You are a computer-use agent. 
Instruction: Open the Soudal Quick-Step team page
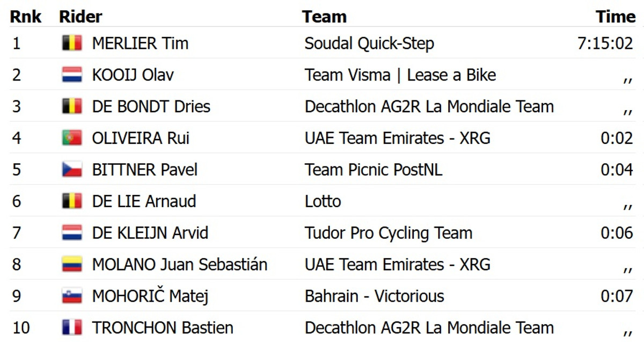point(369,43)
